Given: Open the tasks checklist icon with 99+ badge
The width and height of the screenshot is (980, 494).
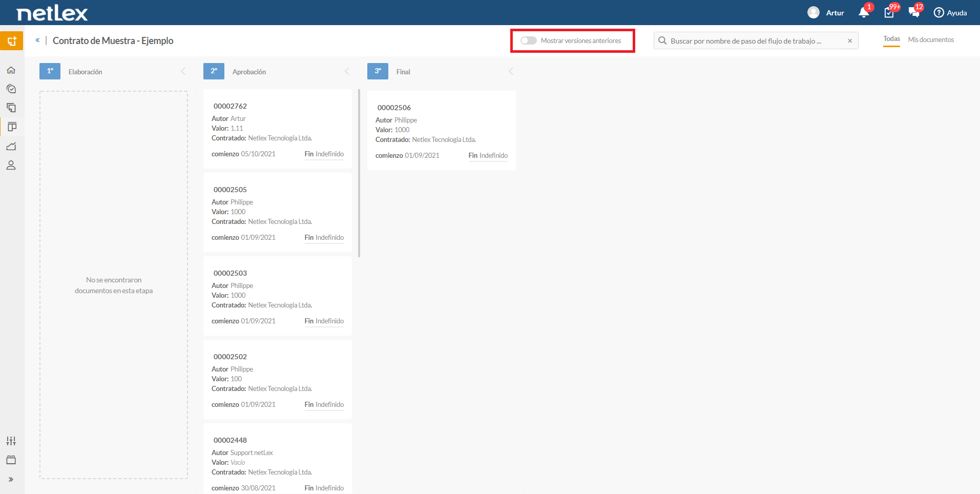Looking at the screenshot, I should (889, 12).
